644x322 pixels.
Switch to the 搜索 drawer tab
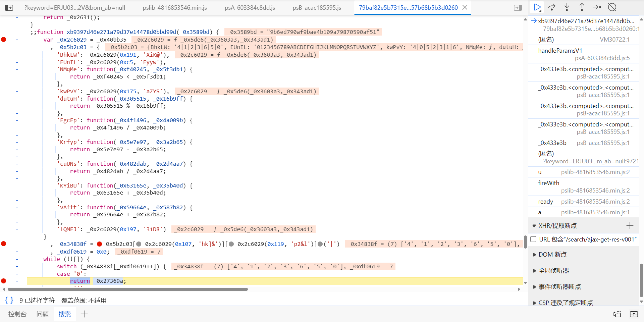(65, 314)
